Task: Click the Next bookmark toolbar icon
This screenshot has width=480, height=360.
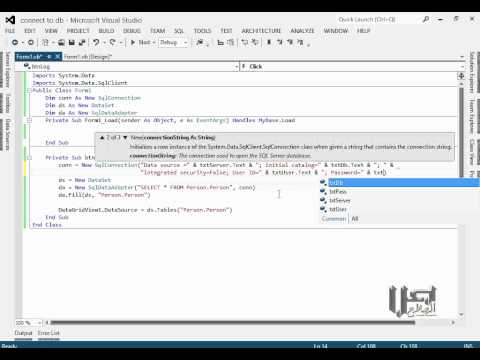Action: [x=290, y=42]
